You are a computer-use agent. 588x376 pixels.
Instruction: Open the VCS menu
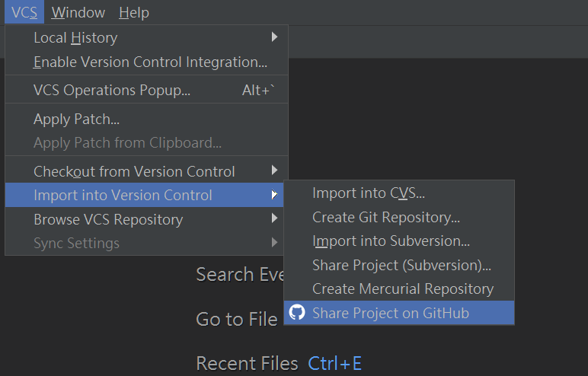point(24,12)
